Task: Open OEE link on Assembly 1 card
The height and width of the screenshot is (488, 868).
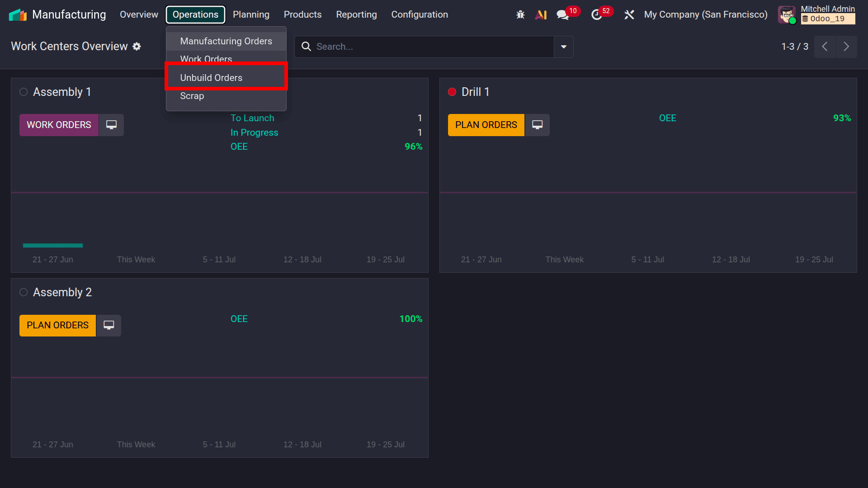Action: [239, 147]
